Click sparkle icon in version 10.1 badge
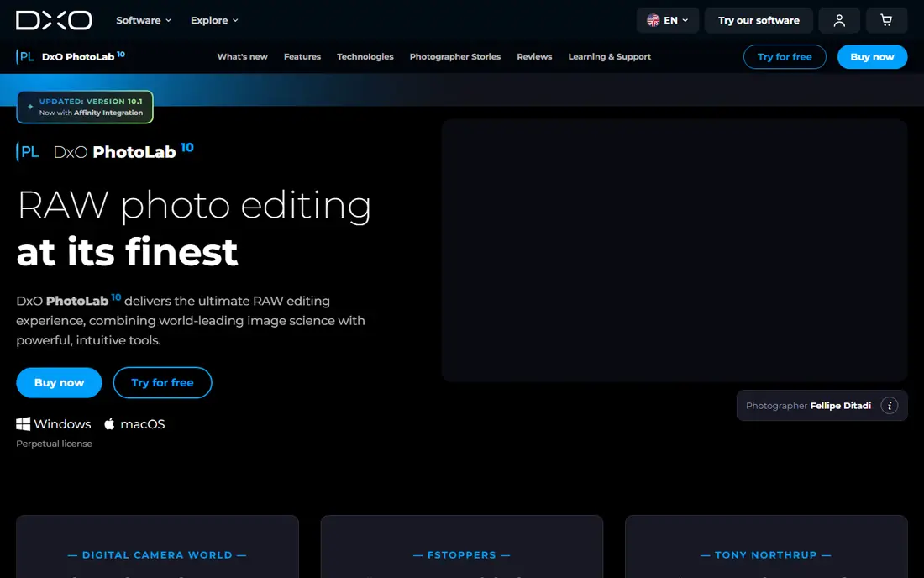 click(30, 107)
